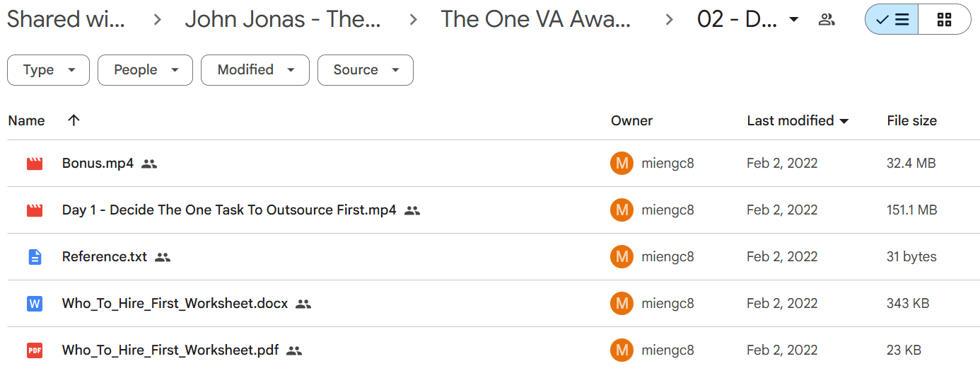
Task: Select the Reference.txt document icon
Action: pyautogui.click(x=35, y=257)
